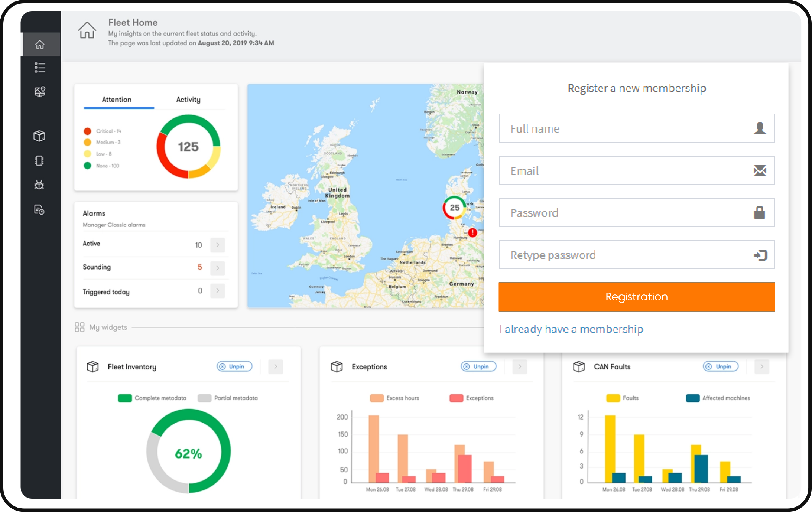The image size is (812, 512).
Task: Expand the Active alarms row chevron
Action: click(218, 245)
